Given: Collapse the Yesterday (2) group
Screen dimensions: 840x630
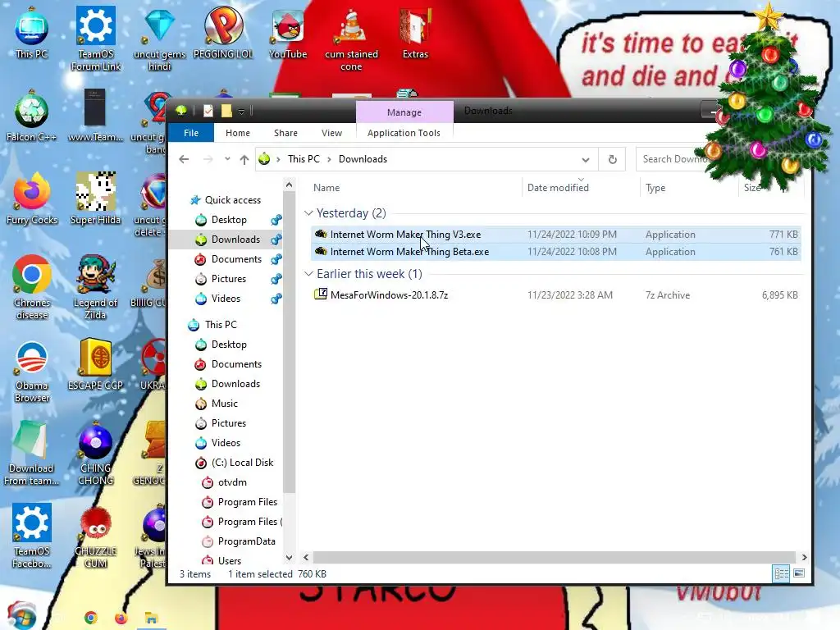Looking at the screenshot, I should 308,213.
